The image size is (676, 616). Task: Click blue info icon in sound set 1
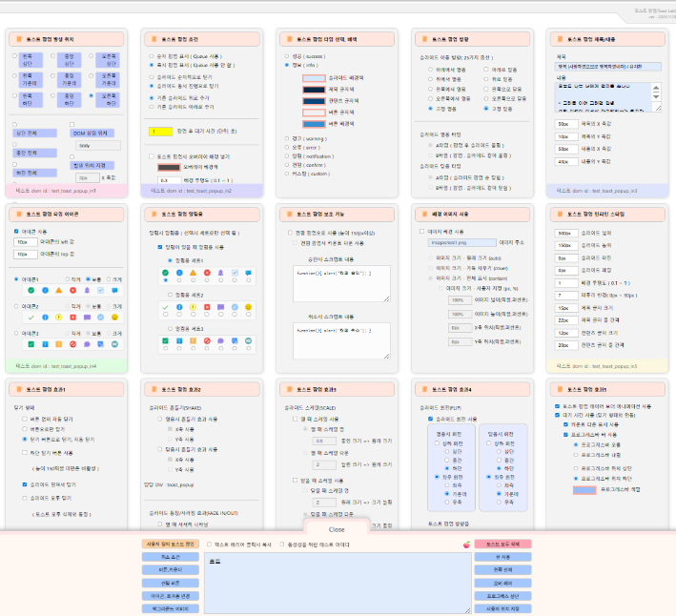[180, 272]
